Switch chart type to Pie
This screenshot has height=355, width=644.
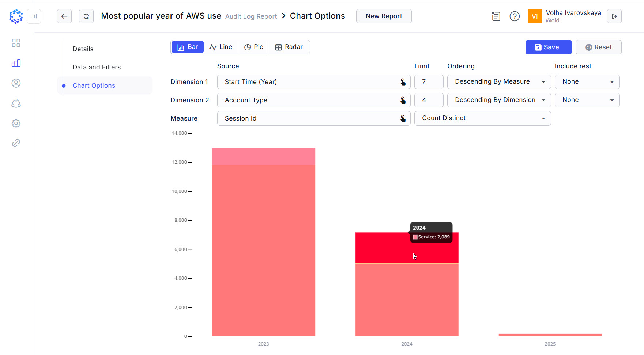[x=253, y=47]
